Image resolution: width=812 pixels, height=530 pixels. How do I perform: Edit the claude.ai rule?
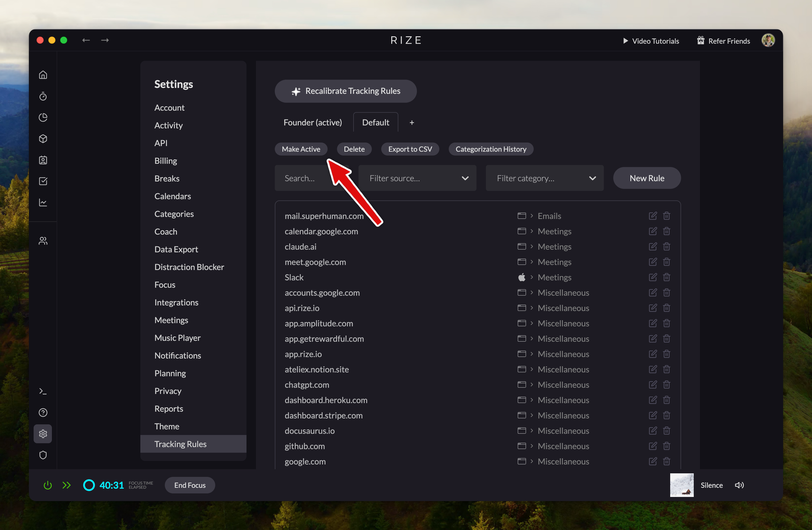653,247
